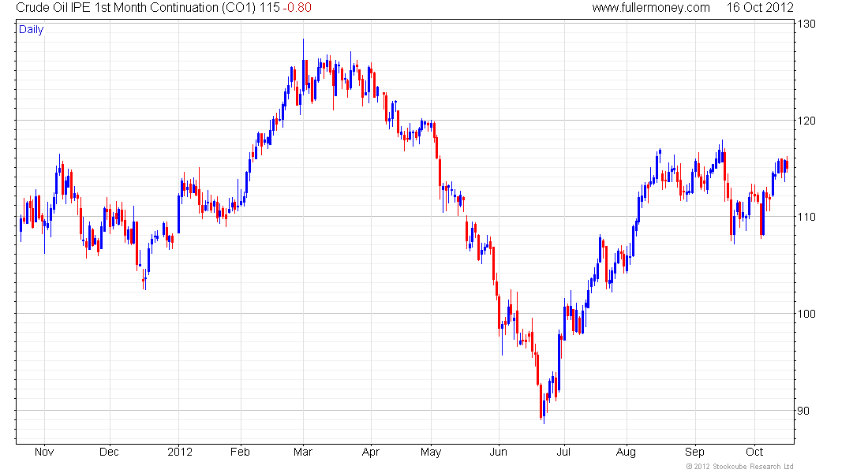Viewport: 868px width, 473px height.
Task: Click the 90 price axis label
Action: click(x=803, y=411)
